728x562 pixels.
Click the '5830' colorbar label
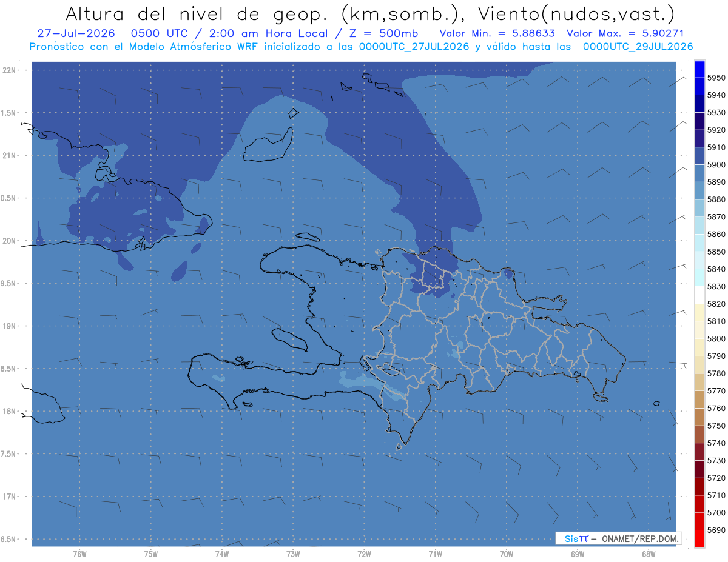[x=716, y=287]
